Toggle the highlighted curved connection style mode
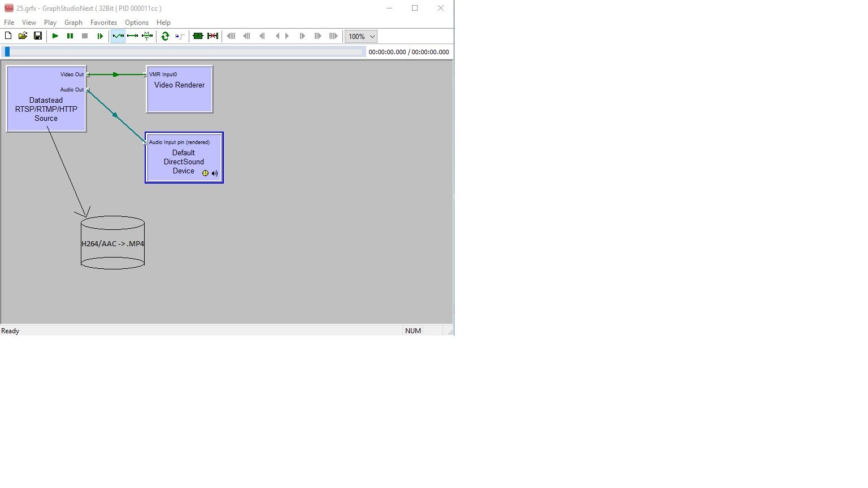 pyautogui.click(x=118, y=36)
